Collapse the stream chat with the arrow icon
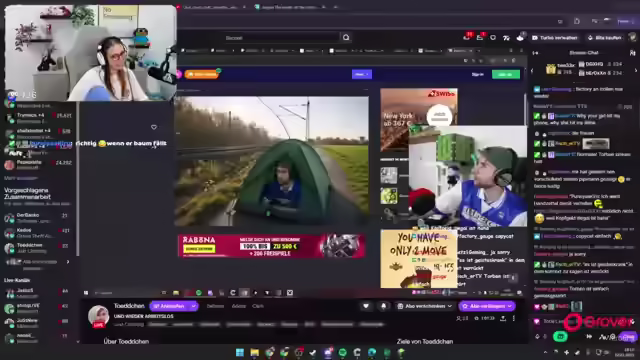Viewport: 640px width, 360px height. (536, 53)
